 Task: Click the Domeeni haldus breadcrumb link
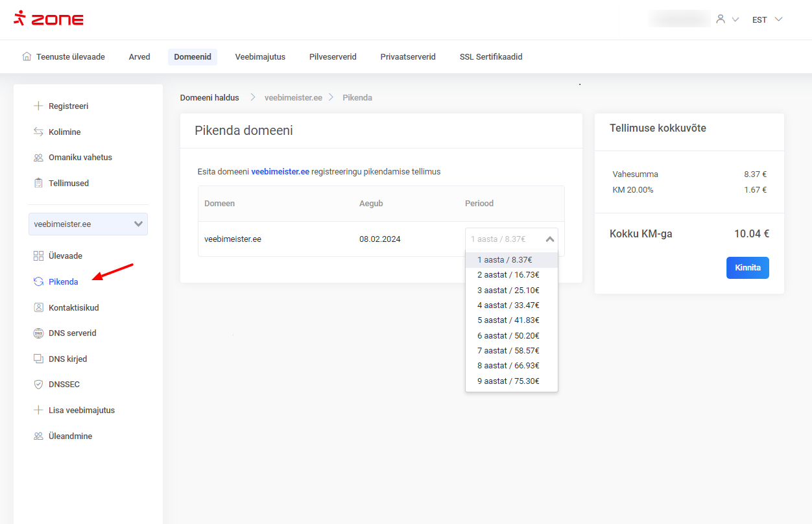(209, 97)
